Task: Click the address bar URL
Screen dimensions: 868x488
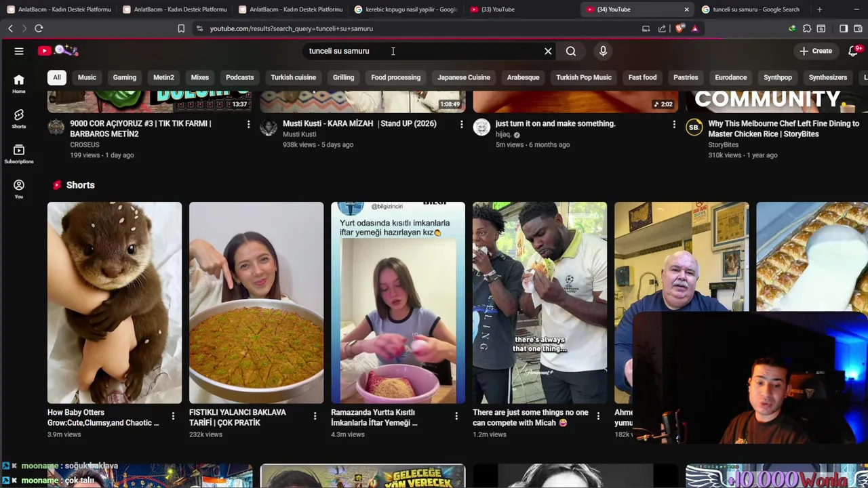Action: tap(292, 28)
